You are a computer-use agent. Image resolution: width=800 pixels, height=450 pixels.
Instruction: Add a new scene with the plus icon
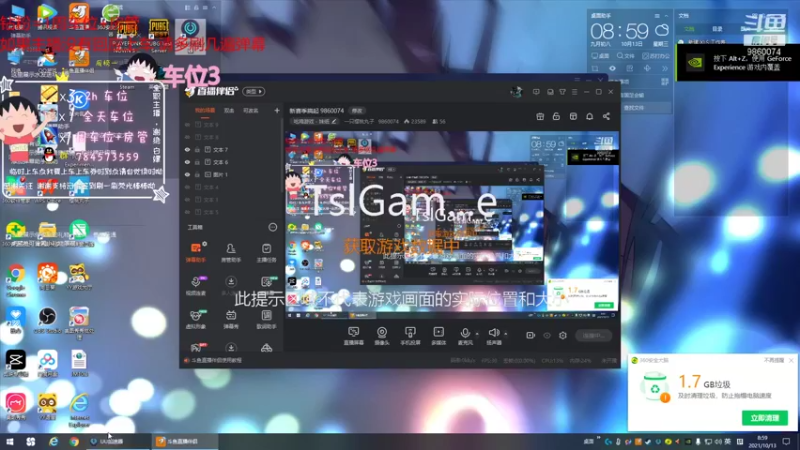point(277,110)
